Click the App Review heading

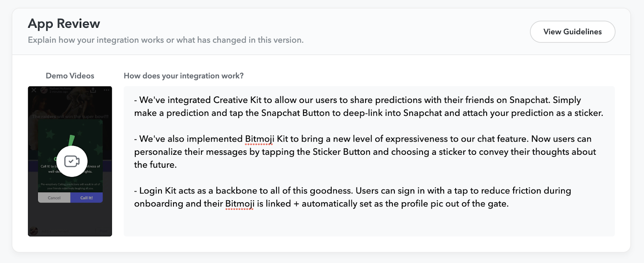64,24
